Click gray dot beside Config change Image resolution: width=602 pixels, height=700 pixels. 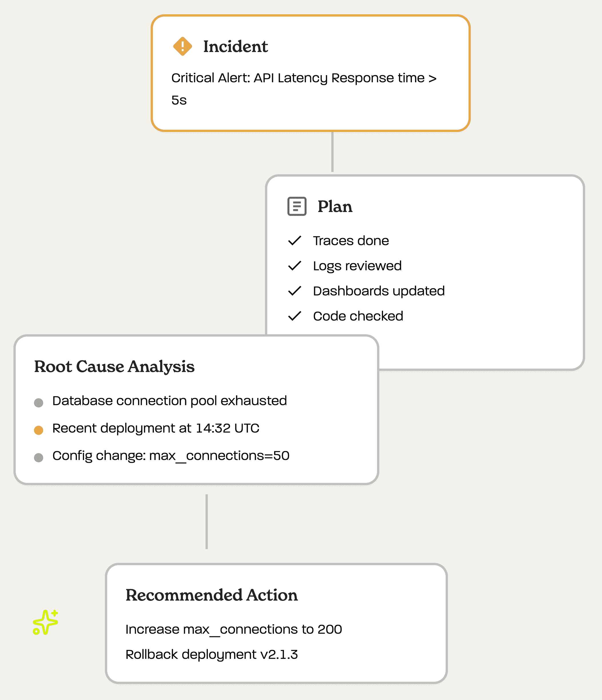(x=39, y=457)
